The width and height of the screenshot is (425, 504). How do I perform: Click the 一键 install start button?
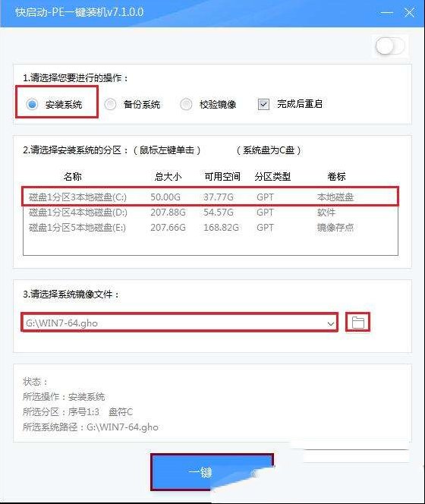[x=212, y=472]
